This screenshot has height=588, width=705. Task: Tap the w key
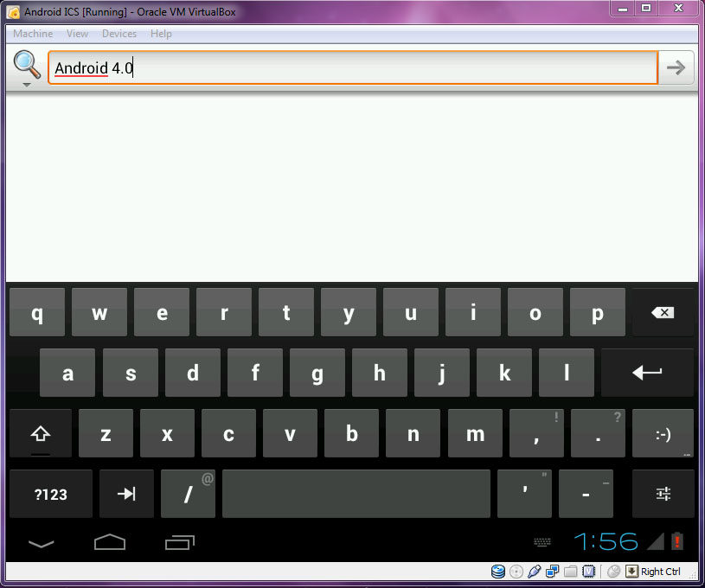[99, 312]
